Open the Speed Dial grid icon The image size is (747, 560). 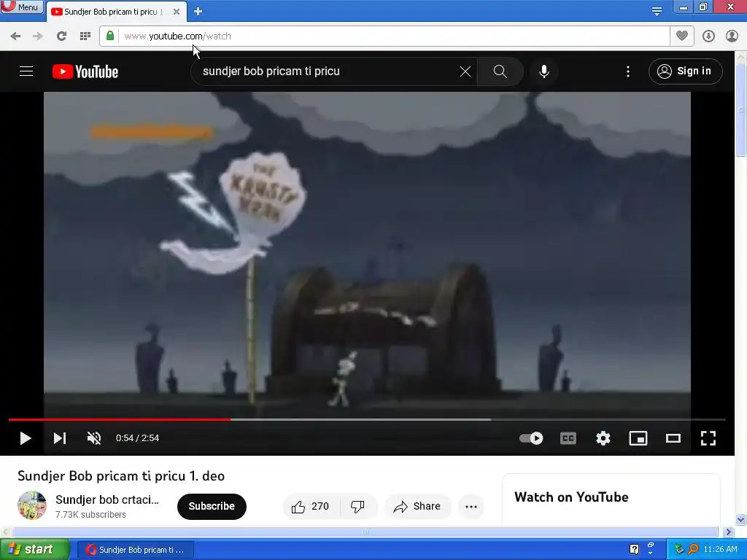point(85,36)
